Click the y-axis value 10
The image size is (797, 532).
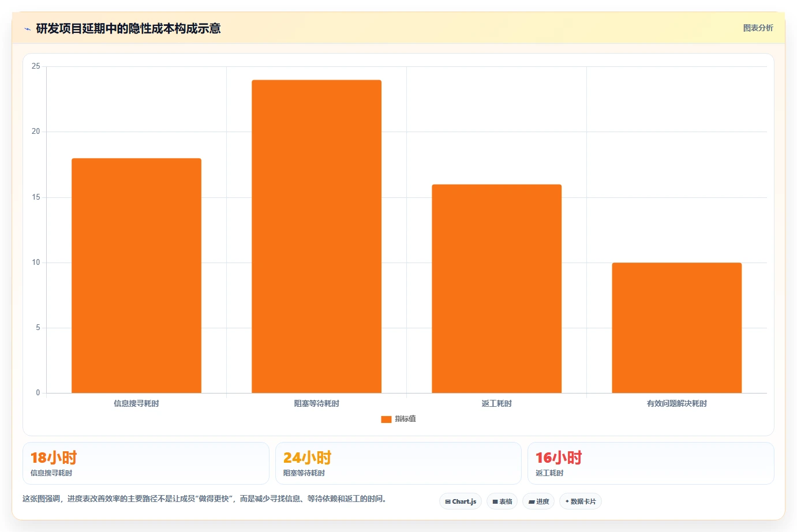(36, 263)
